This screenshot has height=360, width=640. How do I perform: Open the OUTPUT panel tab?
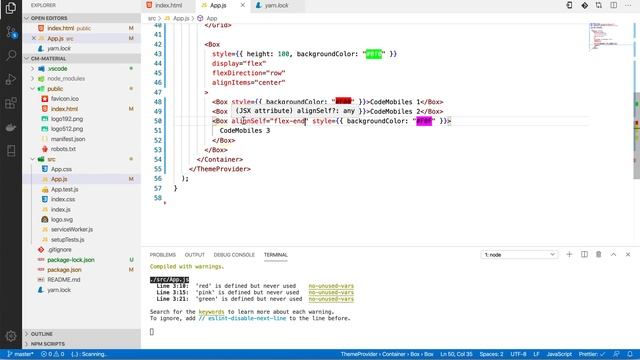tap(195, 255)
